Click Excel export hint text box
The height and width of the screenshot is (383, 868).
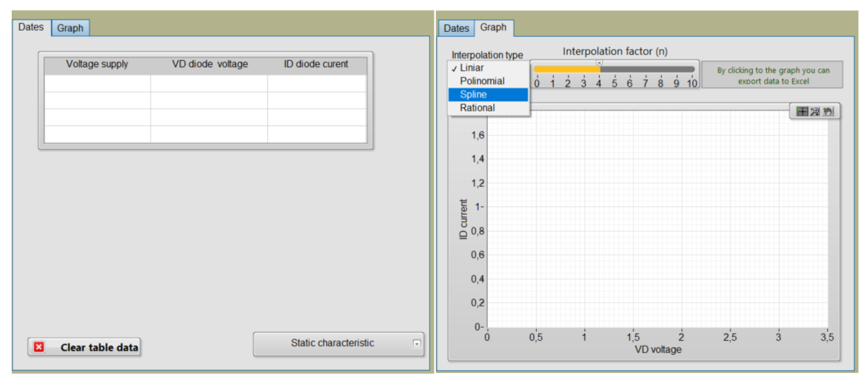coord(773,75)
